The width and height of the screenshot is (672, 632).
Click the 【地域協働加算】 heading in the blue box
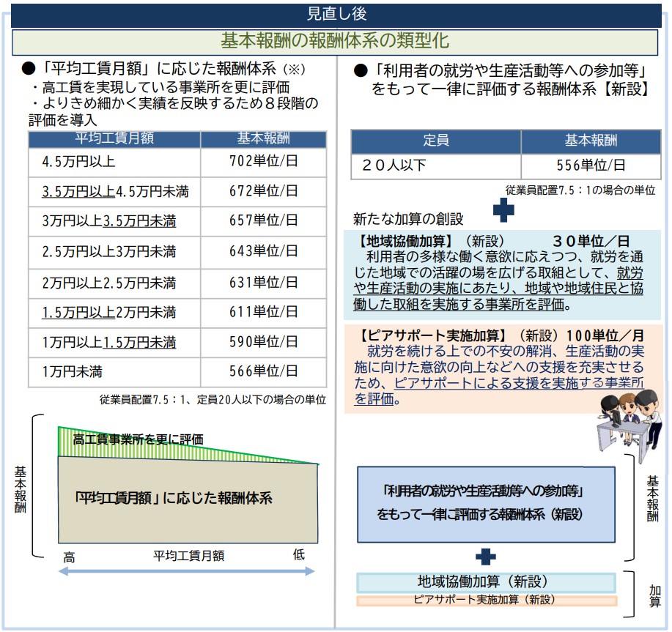pos(405,242)
